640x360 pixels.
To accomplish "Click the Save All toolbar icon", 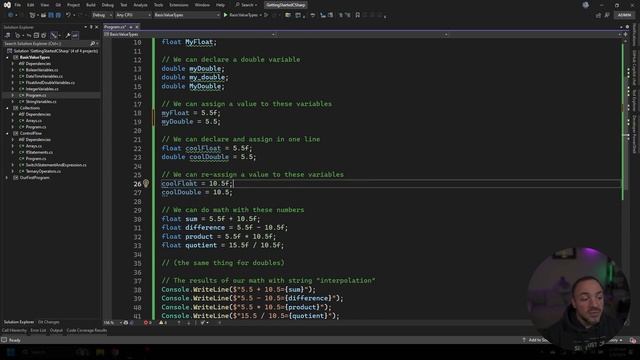I will (x=58, y=15).
